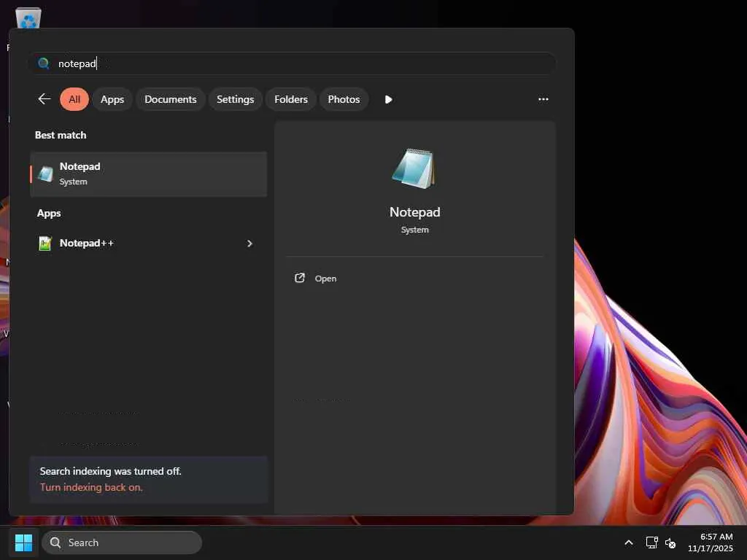Switch to the Folders filter tab
Viewport: 747px width, 560px height.
[291, 99]
